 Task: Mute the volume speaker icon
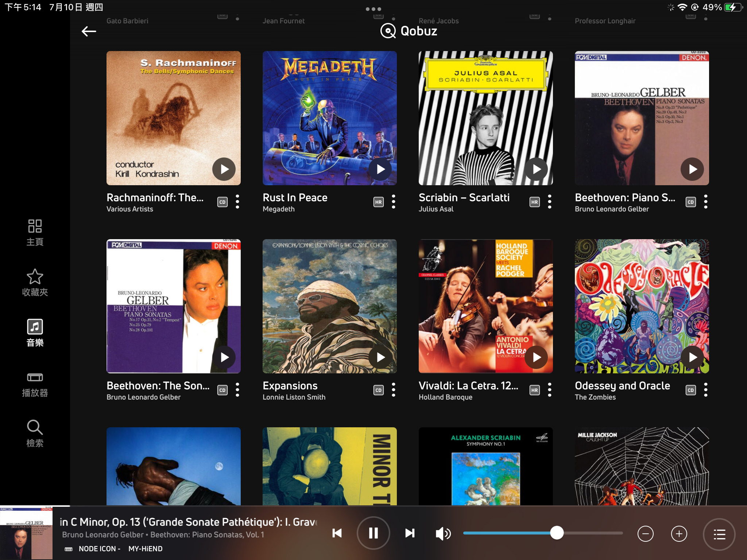(443, 534)
